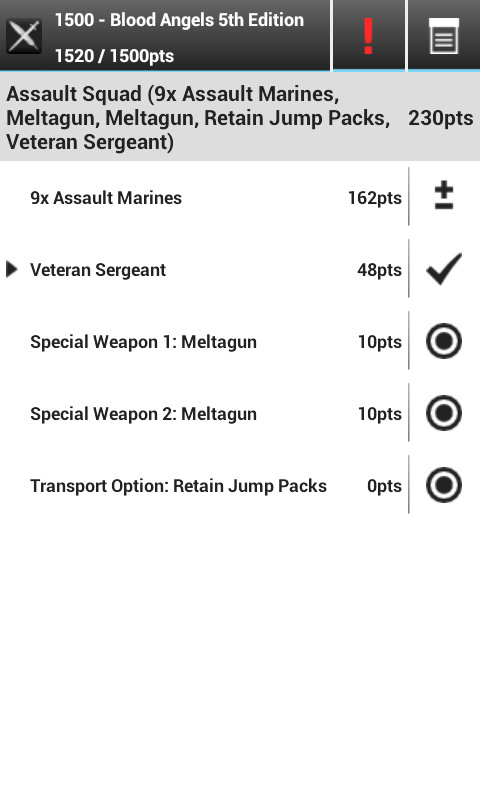
Task: Open Transport Option: Retain Jump Packs
Action: [204, 485]
